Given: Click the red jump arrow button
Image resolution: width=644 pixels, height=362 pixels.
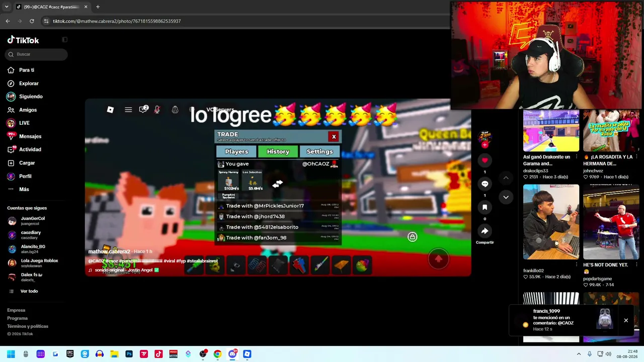Looking at the screenshot, I should [x=438, y=258].
